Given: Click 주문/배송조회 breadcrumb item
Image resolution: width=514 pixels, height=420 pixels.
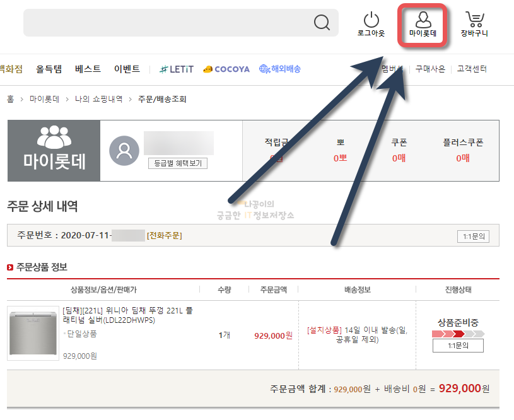Looking at the screenshot, I should tap(162, 99).
